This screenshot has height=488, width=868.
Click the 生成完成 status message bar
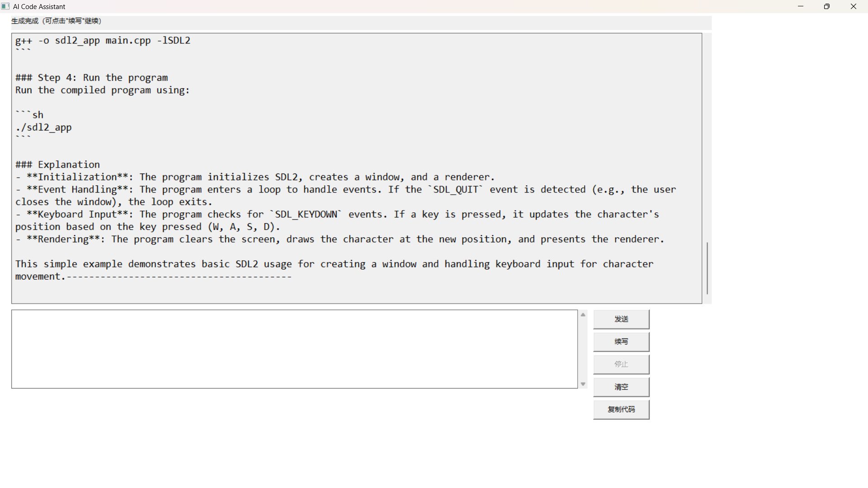56,21
